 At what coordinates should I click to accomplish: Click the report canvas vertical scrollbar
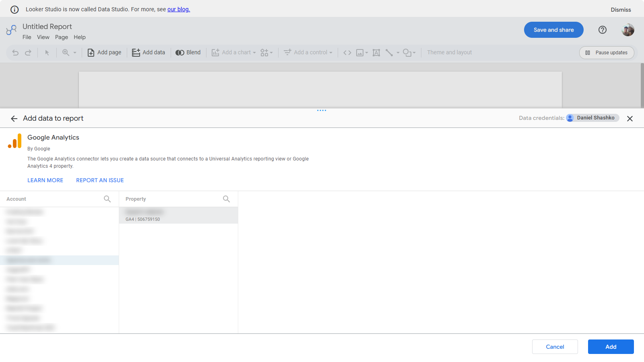(x=642, y=85)
